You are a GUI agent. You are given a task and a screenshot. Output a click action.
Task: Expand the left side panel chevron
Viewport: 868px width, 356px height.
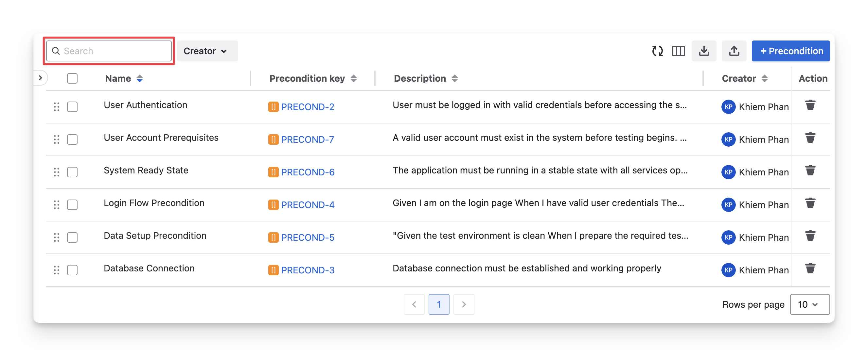coord(41,78)
